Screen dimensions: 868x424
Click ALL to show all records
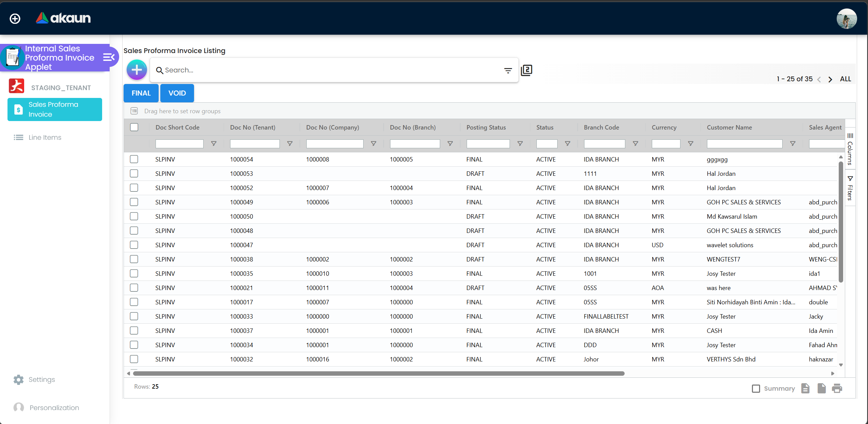click(845, 79)
